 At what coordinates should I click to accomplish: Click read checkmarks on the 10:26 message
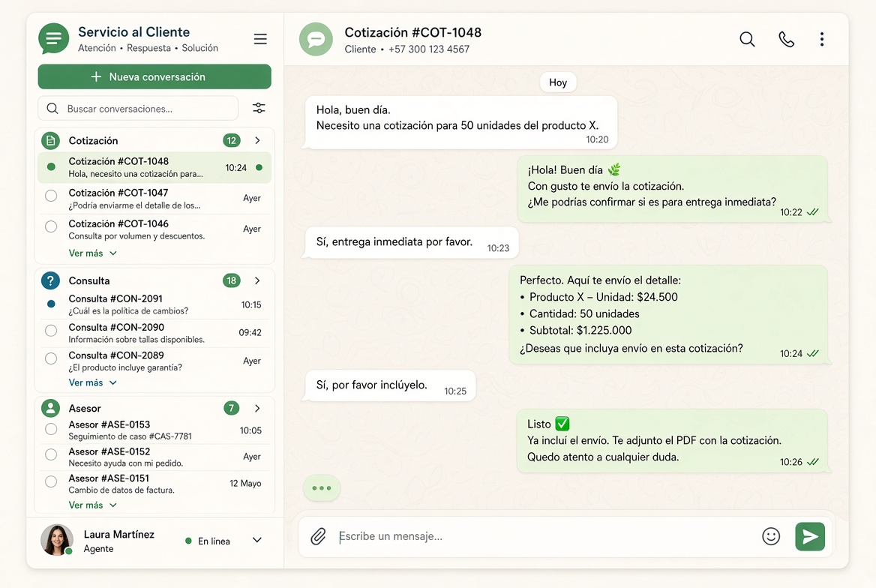click(813, 462)
